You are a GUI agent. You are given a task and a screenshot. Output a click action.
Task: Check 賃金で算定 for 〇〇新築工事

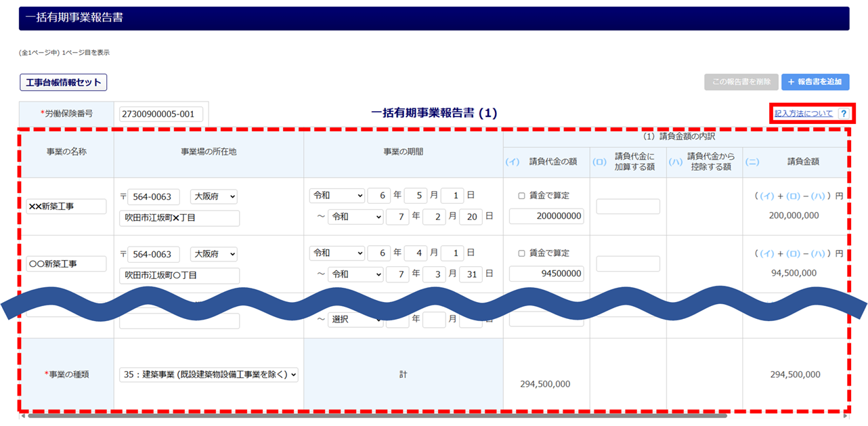pos(521,253)
